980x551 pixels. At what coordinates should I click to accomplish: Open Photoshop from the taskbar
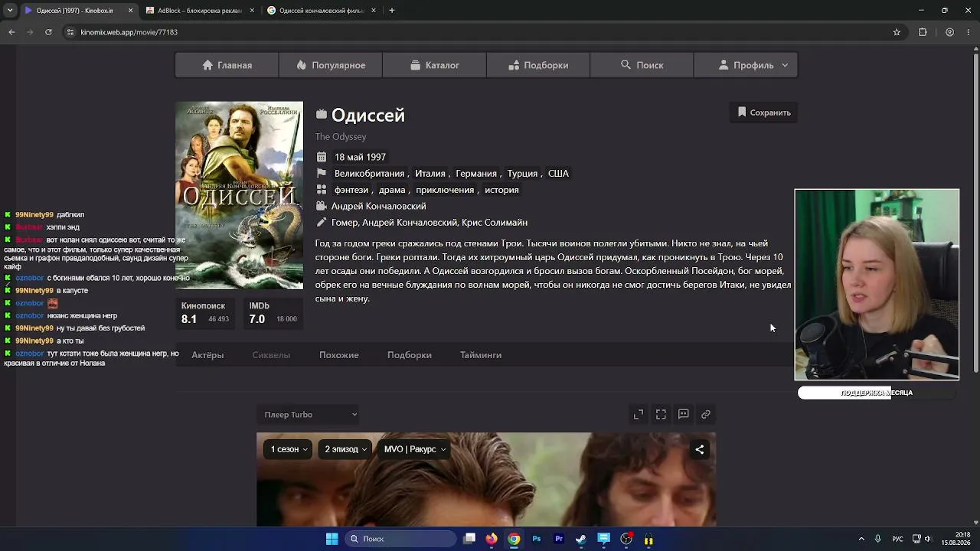(x=537, y=539)
